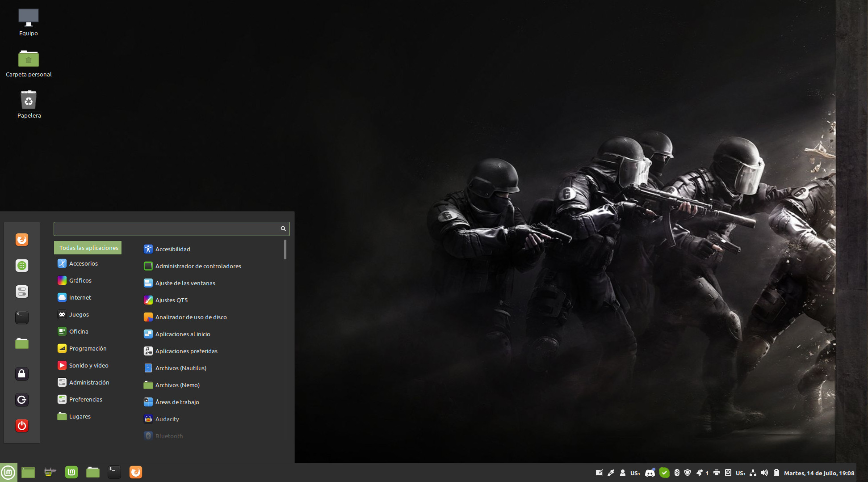Click the applications list scrollbar
Screen dimensions: 868x482
tap(285, 249)
